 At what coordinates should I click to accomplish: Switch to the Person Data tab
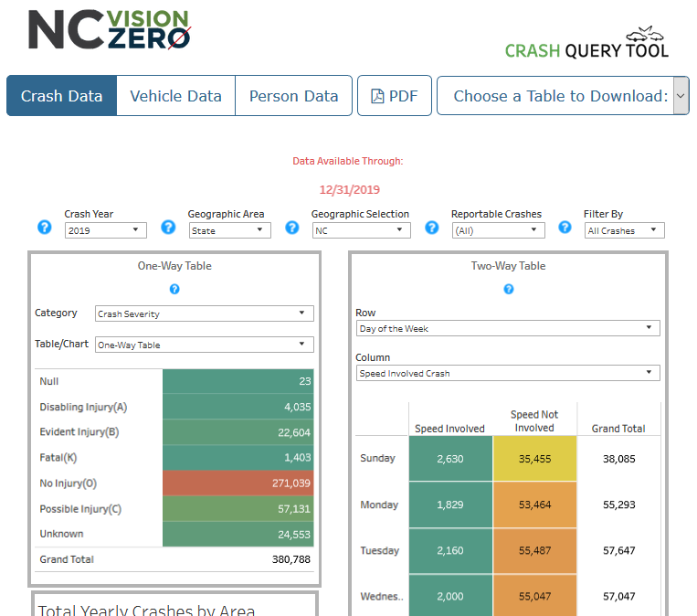click(293, 96)
